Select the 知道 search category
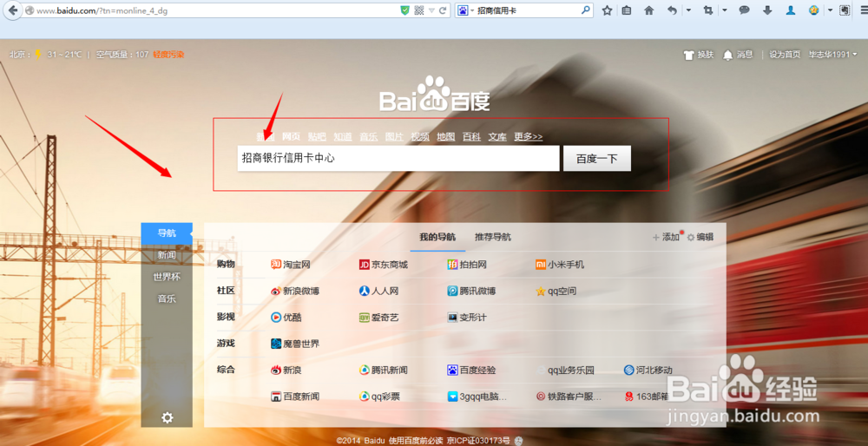 343,137
